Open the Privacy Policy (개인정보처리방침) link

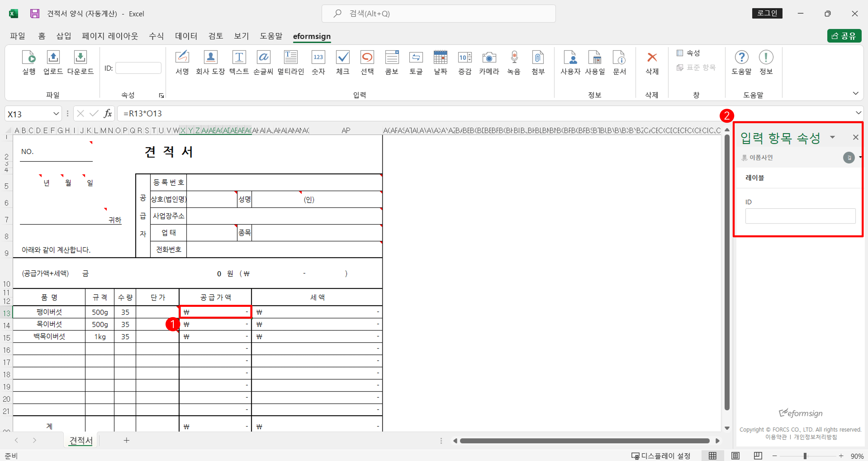click(x=815, y=437)
